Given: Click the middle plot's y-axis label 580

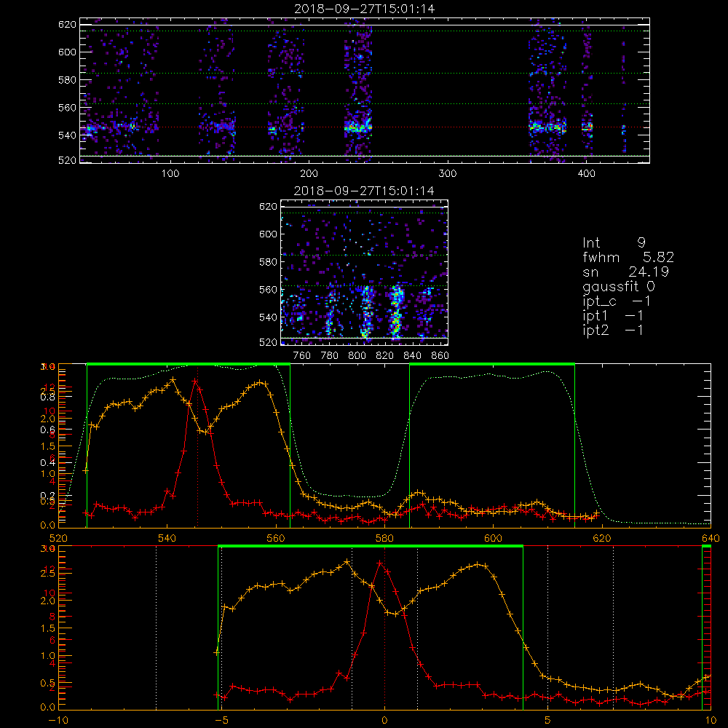Looking at the screenshot, I should 268,262.
